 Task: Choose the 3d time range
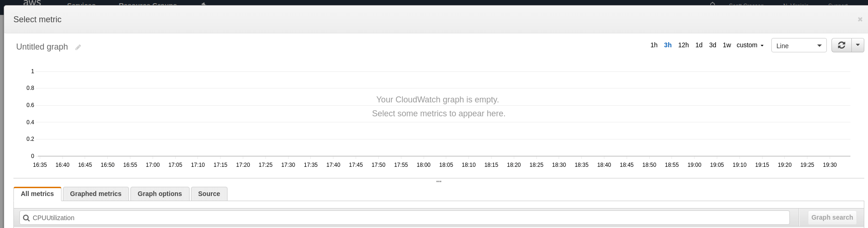tap(713, 45)
